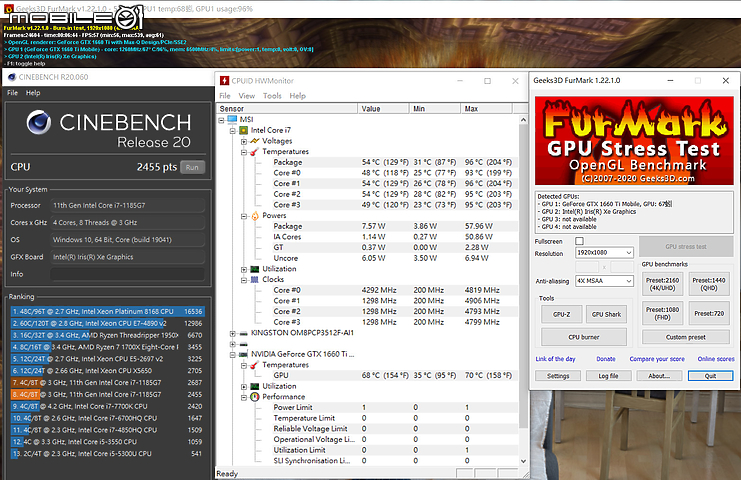This screenshot has height=480, width=741.
Task: Toggle the Fullscreen checkbox in FurMark
Action: (x=579, y=241)
